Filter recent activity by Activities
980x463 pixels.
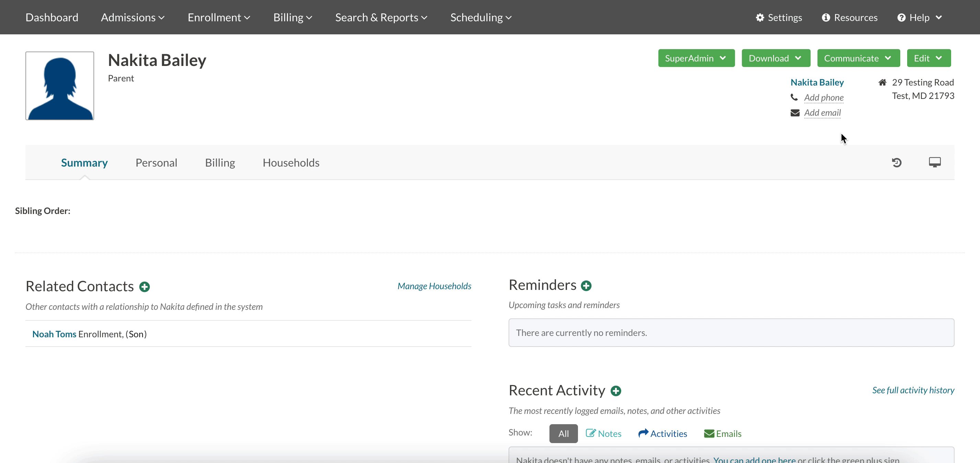point(663,433)
